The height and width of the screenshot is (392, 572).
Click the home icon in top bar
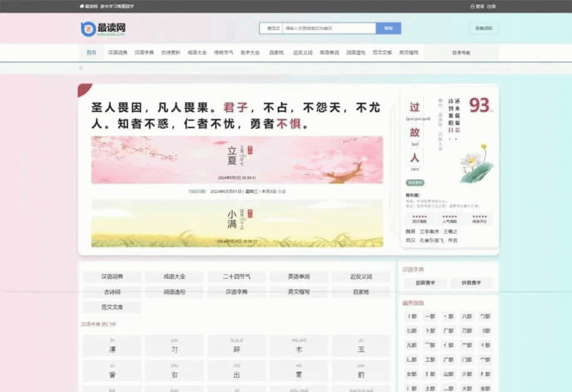[82, 6]
